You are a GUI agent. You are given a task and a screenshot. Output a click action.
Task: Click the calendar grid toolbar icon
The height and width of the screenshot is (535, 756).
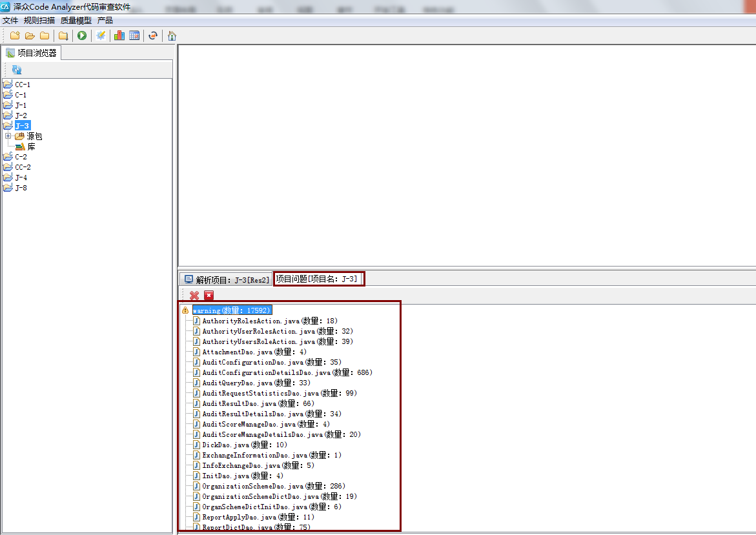pyautogui.click(x=134, y=35)
